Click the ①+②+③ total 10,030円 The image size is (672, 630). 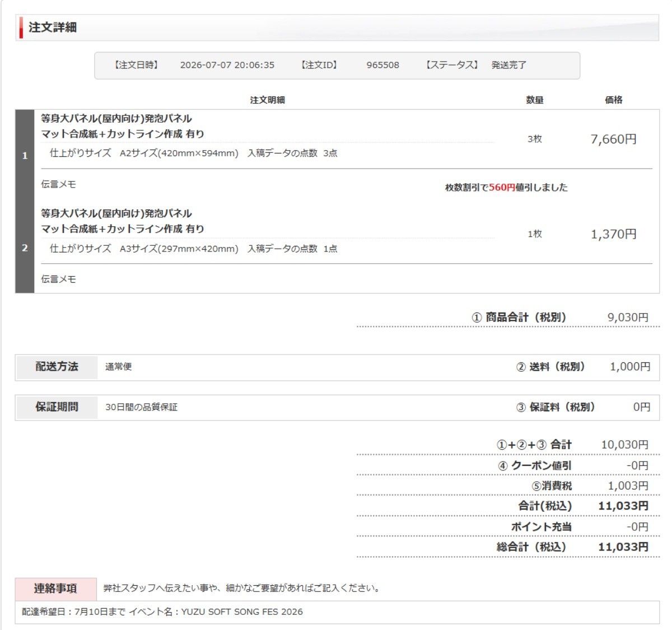[625, 445]
